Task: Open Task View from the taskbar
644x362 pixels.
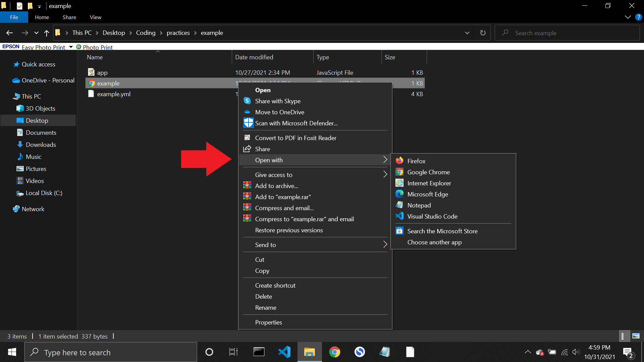Action: tap(233, 352)
